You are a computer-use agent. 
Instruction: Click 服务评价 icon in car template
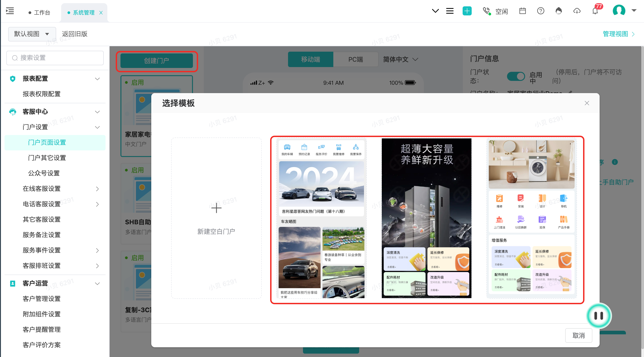(321, 147)
